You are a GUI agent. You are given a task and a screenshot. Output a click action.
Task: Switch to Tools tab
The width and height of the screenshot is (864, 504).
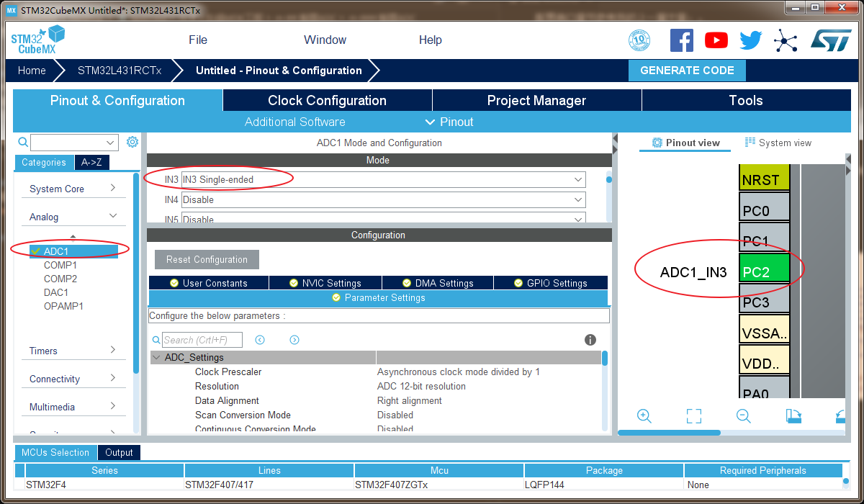[x=746, y=100]
